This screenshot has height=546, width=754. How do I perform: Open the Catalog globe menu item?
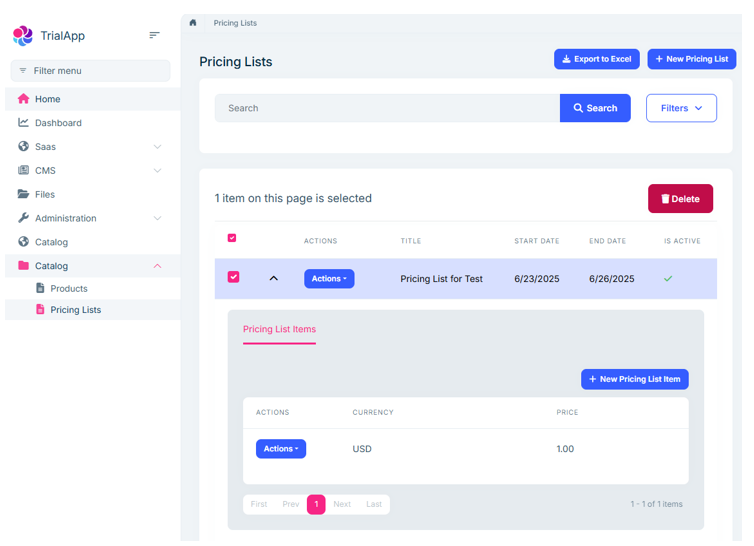click(93, 242)
